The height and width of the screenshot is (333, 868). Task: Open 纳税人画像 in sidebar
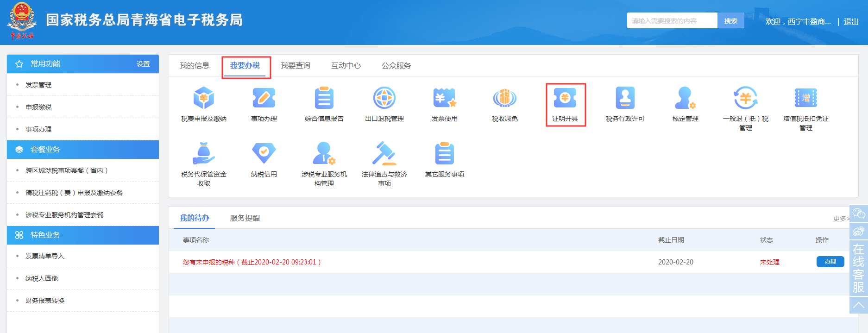tap(42, 278)
